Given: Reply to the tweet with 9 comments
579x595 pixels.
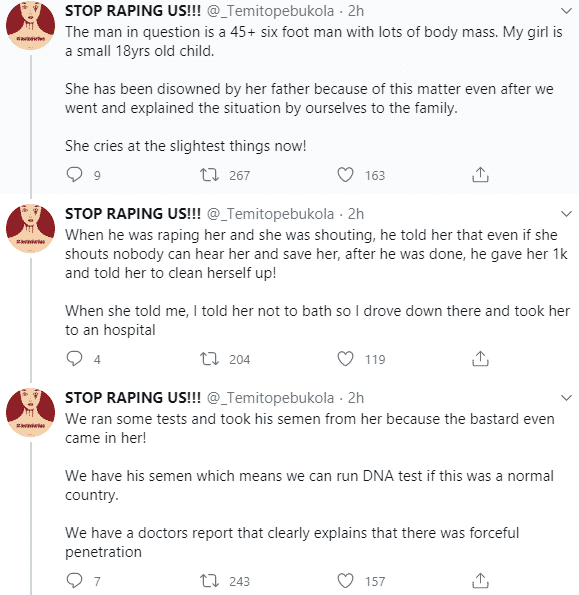Looking at the screenshot, I should (x=74, y=175).
